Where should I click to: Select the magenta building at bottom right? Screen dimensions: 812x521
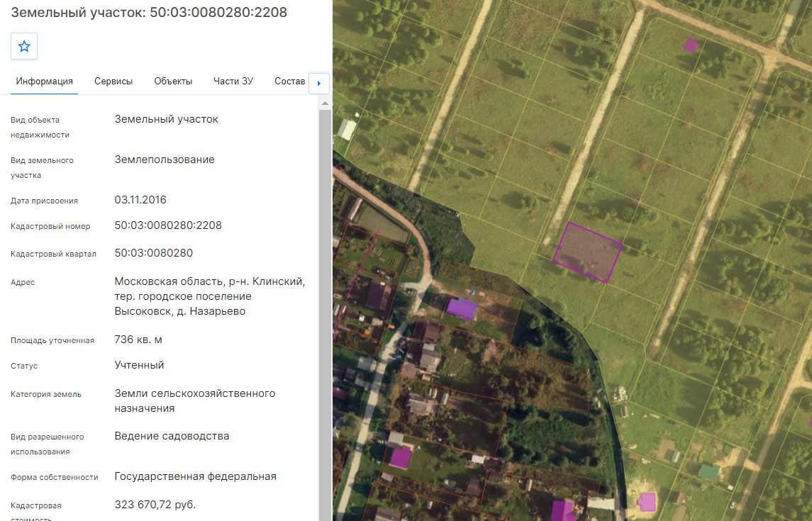coord(647,502)
